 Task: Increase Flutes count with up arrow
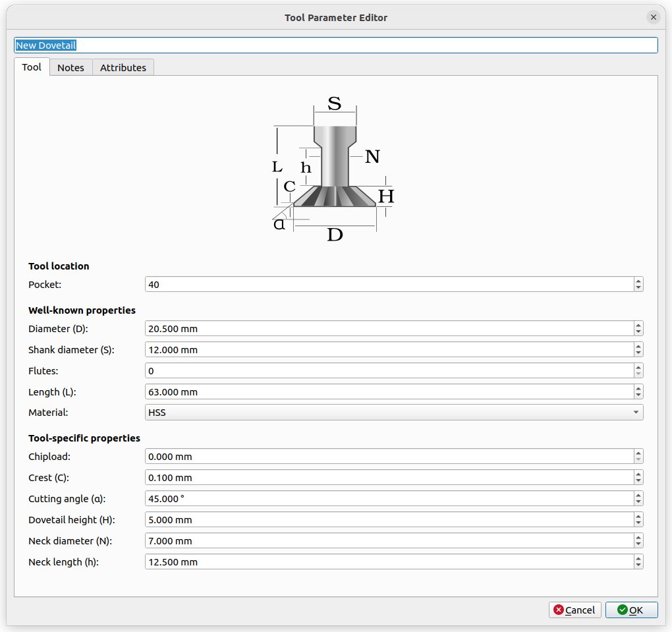(x=638, y=367)
